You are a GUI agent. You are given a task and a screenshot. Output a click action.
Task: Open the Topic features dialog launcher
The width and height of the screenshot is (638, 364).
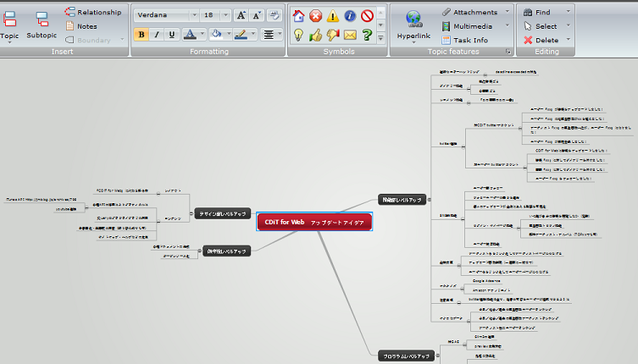[x=508, y=52]
